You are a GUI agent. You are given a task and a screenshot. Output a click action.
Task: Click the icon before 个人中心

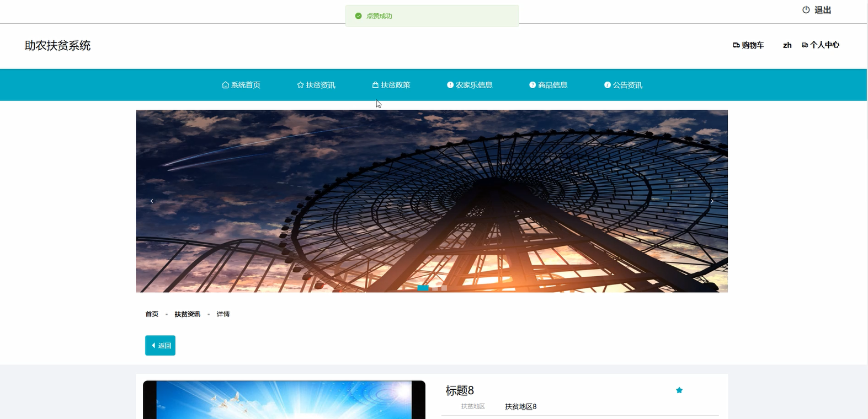[x=805, y=45]
